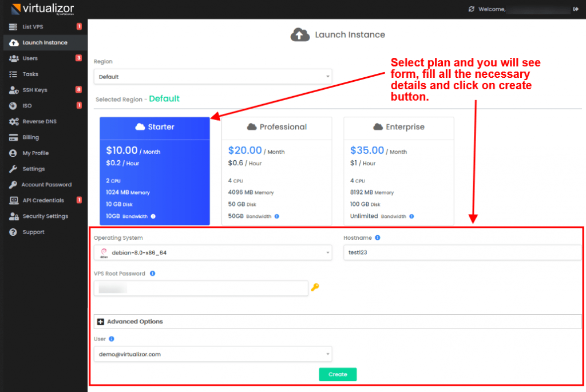The height and width of the screenshot is (392, 586).
Task: Open the Operating System dropdown
Action: point(212,252)
